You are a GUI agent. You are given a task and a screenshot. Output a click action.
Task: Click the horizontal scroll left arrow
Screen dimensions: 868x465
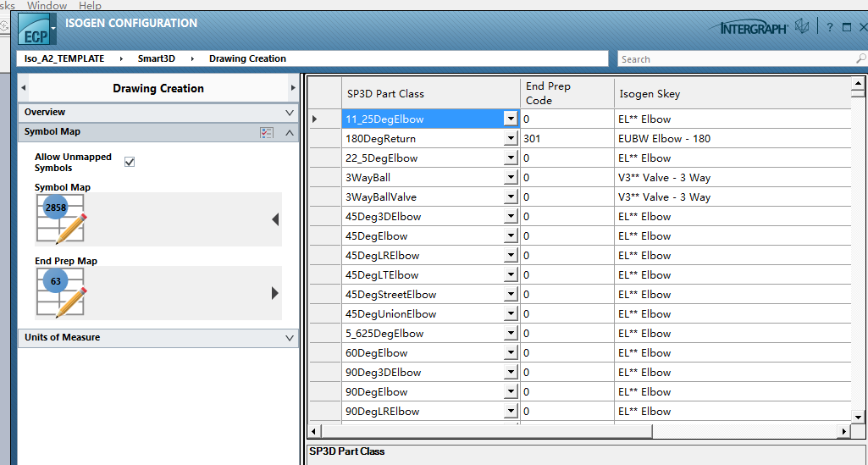coord(314,430)
